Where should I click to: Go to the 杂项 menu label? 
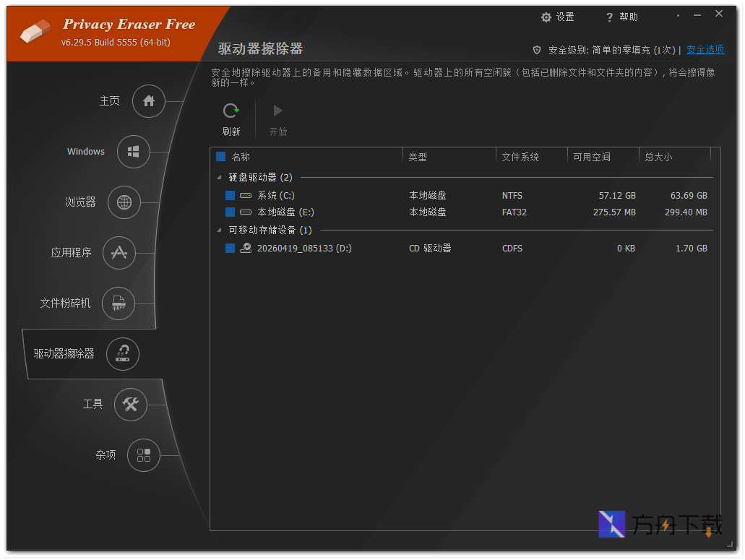pos(105,455)
